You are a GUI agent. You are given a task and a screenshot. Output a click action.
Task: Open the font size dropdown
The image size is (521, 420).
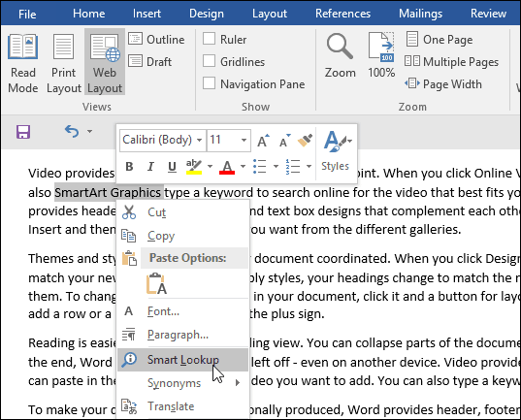click(244, 140)
